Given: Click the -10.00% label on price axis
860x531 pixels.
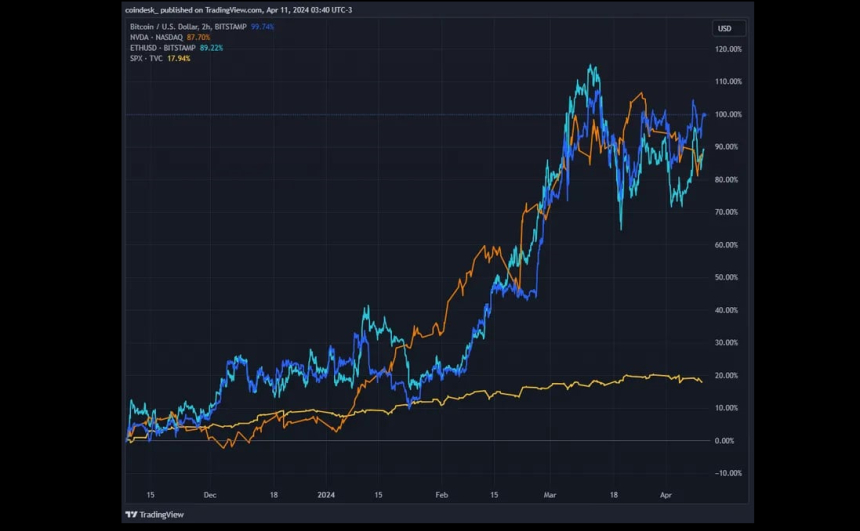Looking at the screenshot, I should tap(728, 473).
